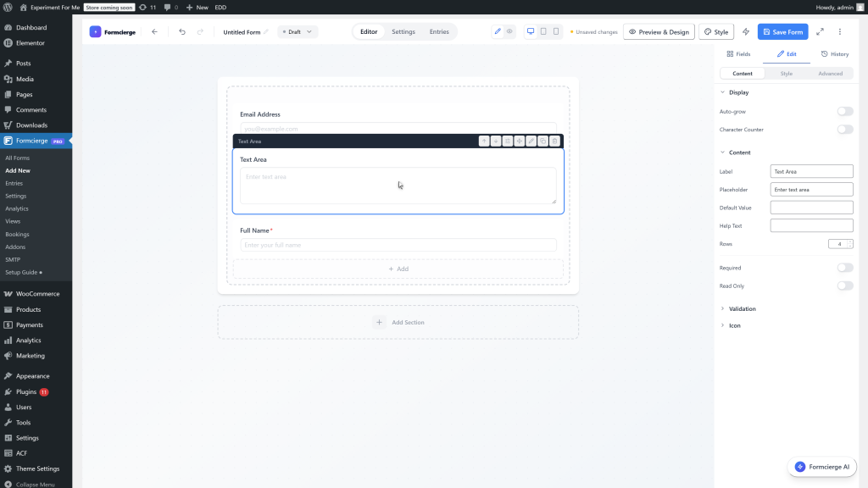Duplicate the Text Area field using the copy icon
Screen dimensions: 868x488
tap(543, 141)
